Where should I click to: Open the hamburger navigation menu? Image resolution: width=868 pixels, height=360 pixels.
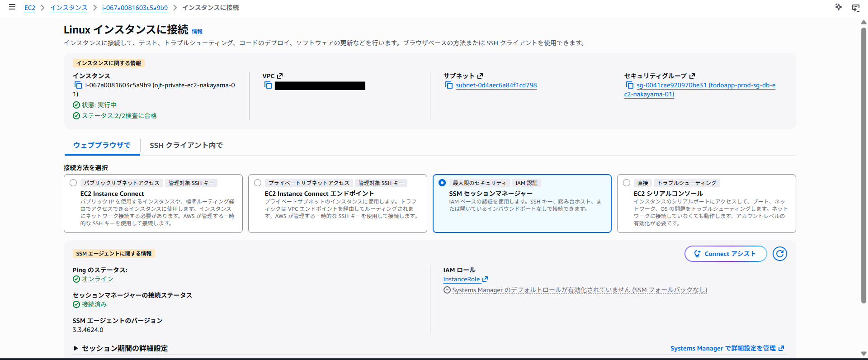[12, 7]
